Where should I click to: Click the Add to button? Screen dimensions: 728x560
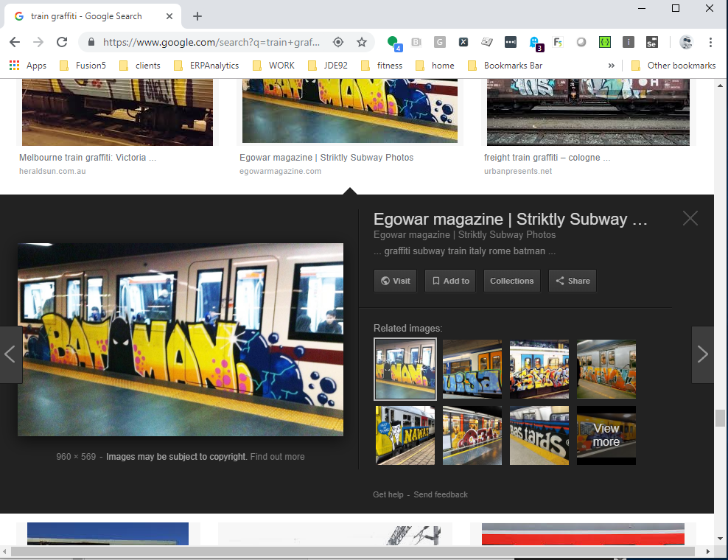tap(450, 281)
